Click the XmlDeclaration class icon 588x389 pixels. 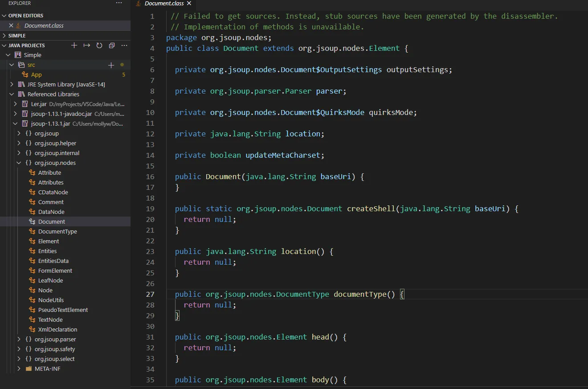(x=32, y=330)
